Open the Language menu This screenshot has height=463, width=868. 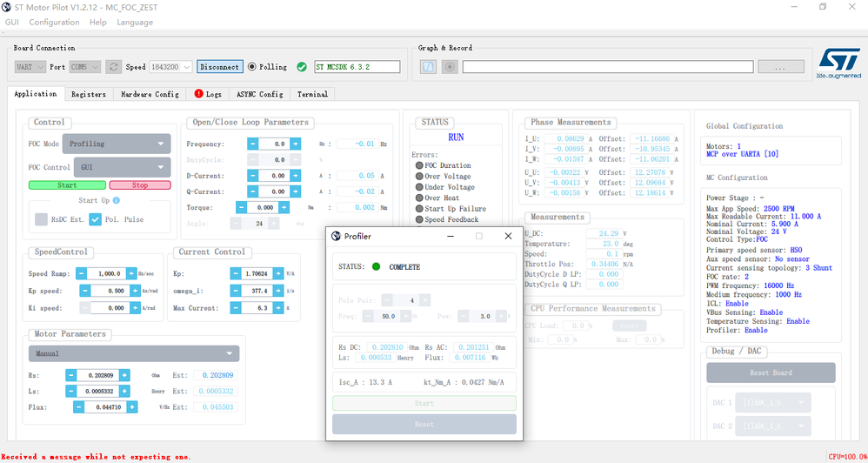(x=135, y=22)
